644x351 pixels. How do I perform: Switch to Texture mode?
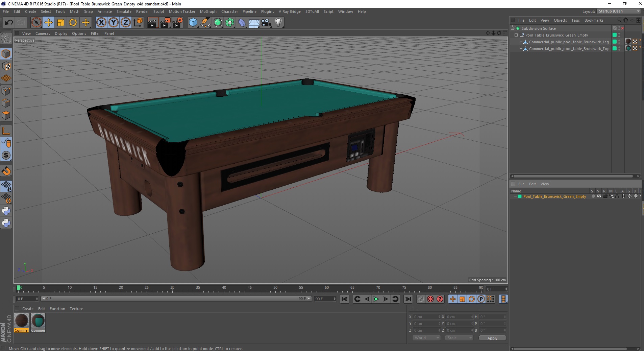pyautogui.click(x=6, y=66)
